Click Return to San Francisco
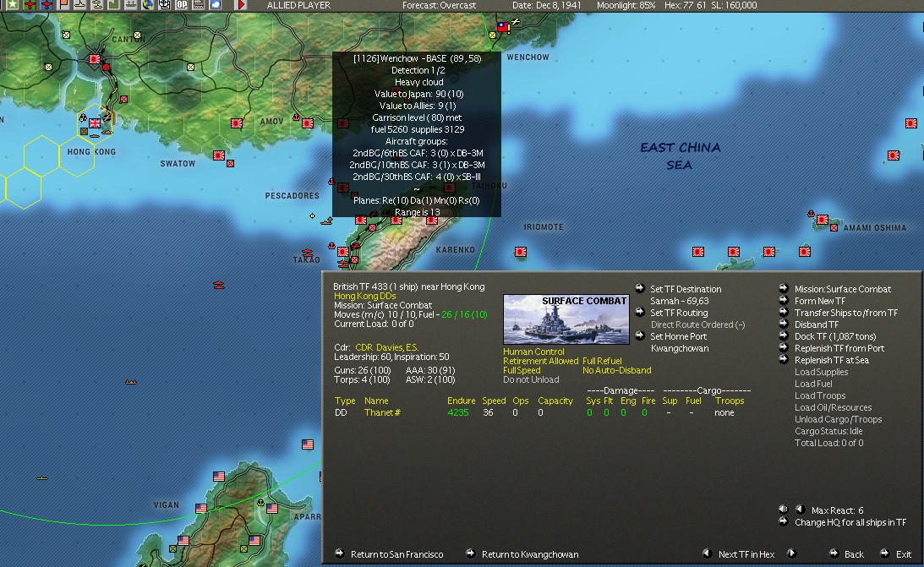Viewport: 924px width, 567px height. pyautogui.click(x=396, y=554)
